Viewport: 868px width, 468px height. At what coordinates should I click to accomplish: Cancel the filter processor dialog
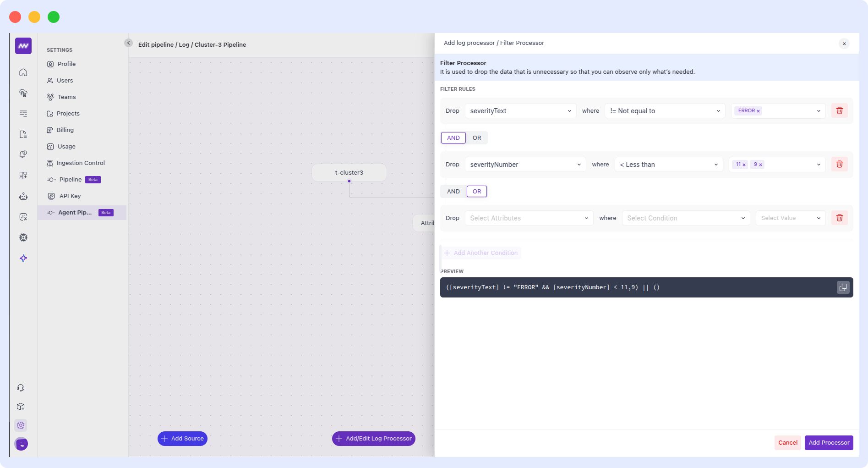[x=787, y=442]
